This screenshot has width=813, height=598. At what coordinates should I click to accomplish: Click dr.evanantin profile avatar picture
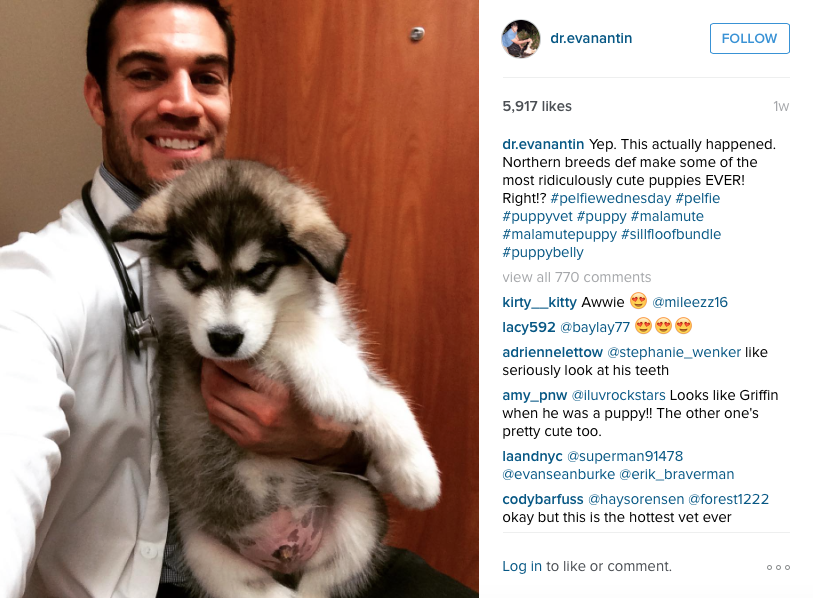pyautogui.click(x=521, y=39)
